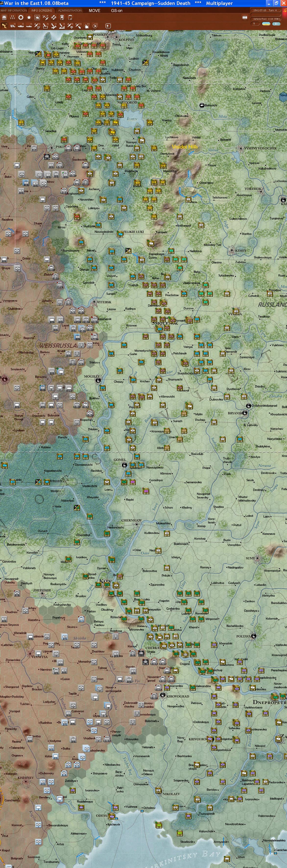The image size is (287, 868).
Task: Select the F1 move mode arrow icon
Action: pos(4,26)
